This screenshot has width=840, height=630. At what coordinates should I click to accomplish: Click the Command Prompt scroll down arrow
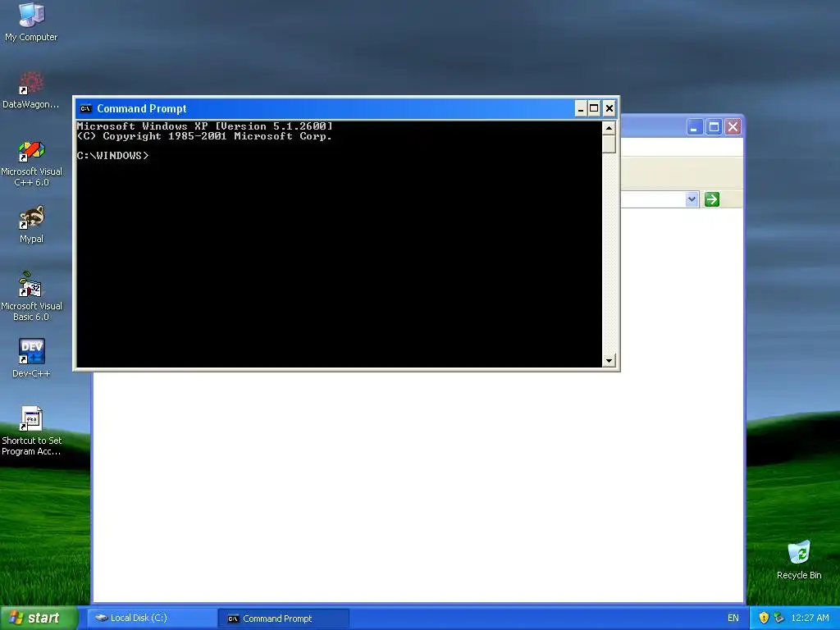click(x=609, y=361)
